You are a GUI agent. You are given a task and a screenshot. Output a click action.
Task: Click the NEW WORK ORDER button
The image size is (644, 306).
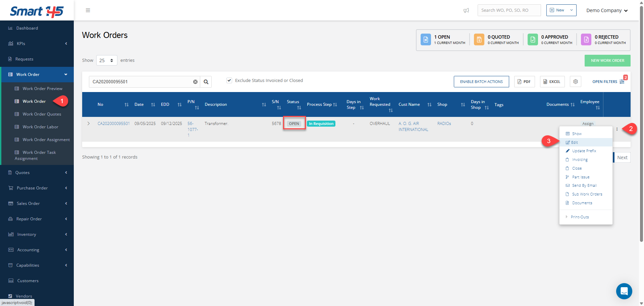607,60
